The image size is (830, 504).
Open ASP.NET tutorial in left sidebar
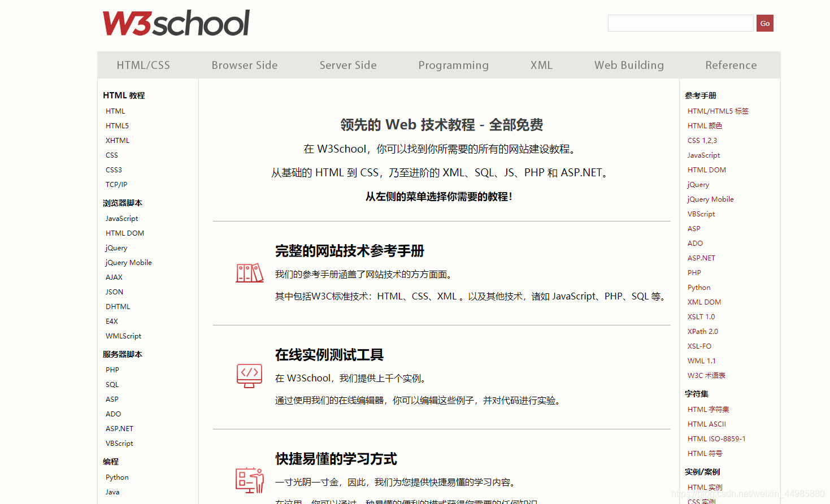coord(119,429)
